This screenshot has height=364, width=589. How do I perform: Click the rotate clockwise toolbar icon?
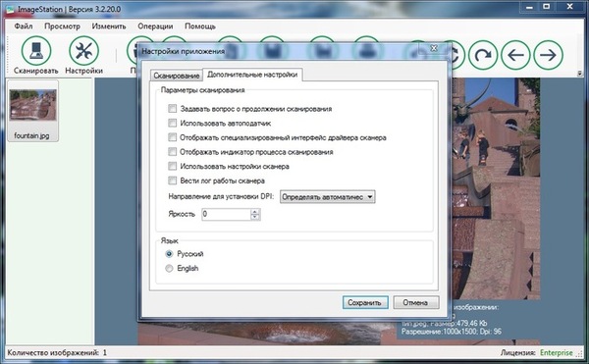point(483,55)
